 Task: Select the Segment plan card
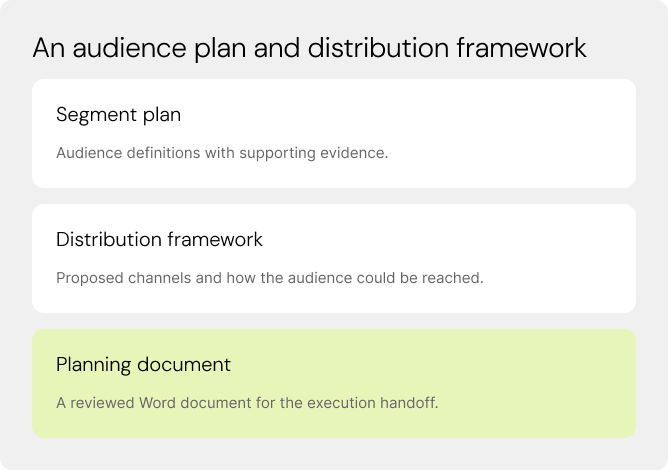coord(334,133)
